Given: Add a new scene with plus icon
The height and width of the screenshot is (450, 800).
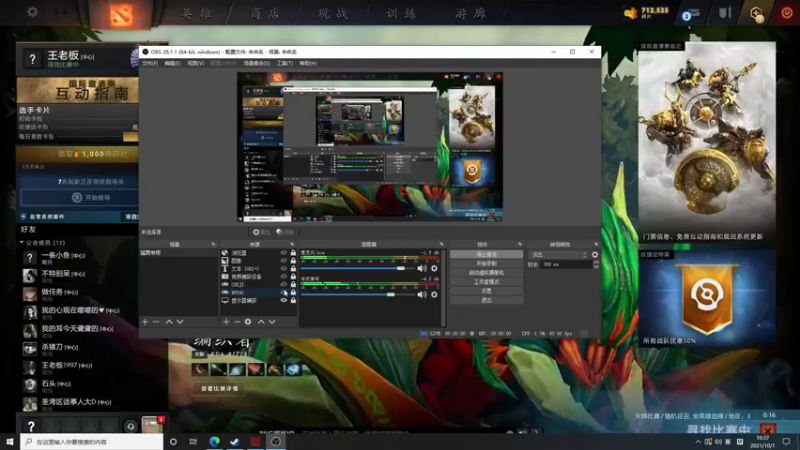Looking at the screenshot, I should pyautogui.click(x=145, y=322).
